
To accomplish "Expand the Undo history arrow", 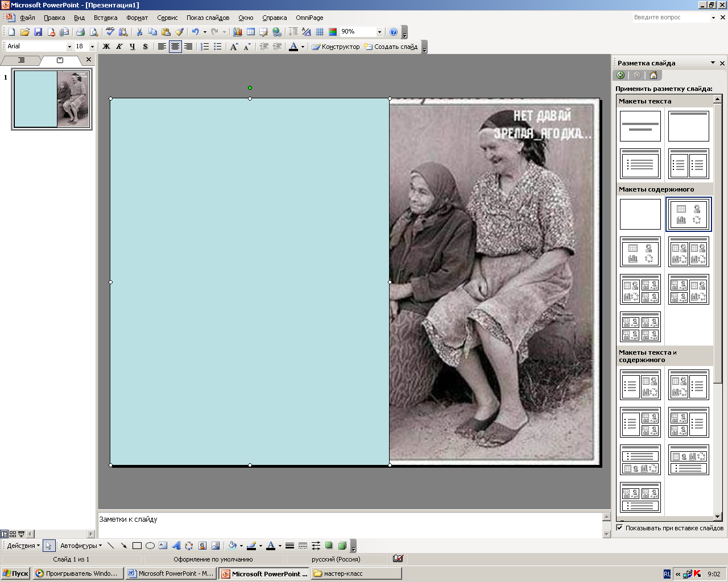I will tap(205, 32).
